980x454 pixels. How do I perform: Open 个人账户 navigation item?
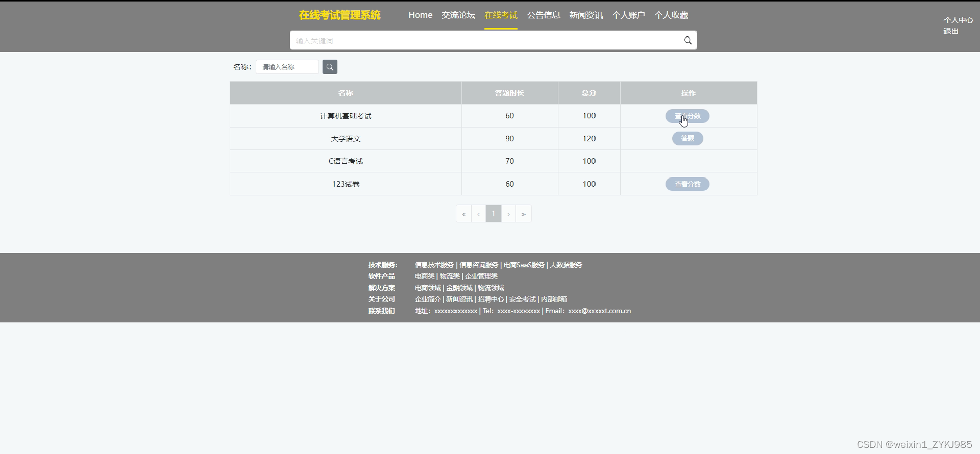(x=628, y=15)
